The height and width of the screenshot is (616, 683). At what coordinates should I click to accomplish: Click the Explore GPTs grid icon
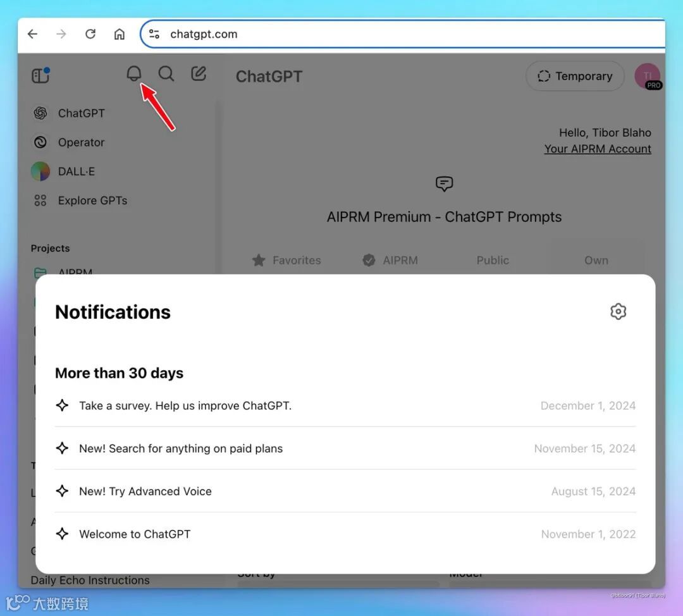click(40, 200)
